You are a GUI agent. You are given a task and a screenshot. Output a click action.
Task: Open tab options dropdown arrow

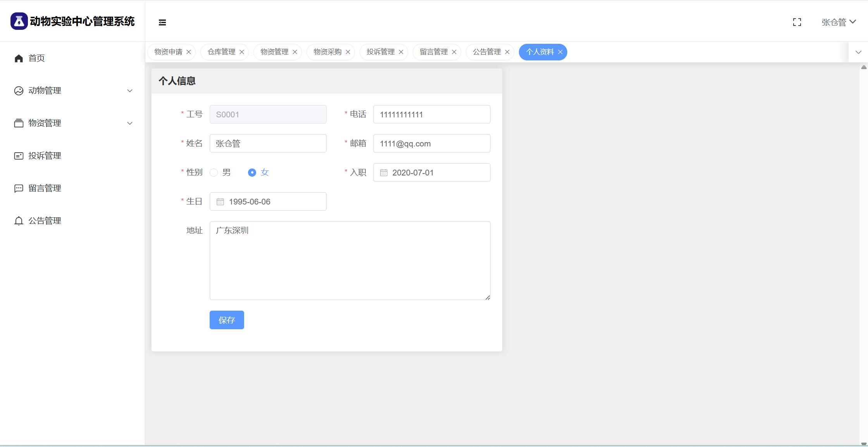(858, 52)
